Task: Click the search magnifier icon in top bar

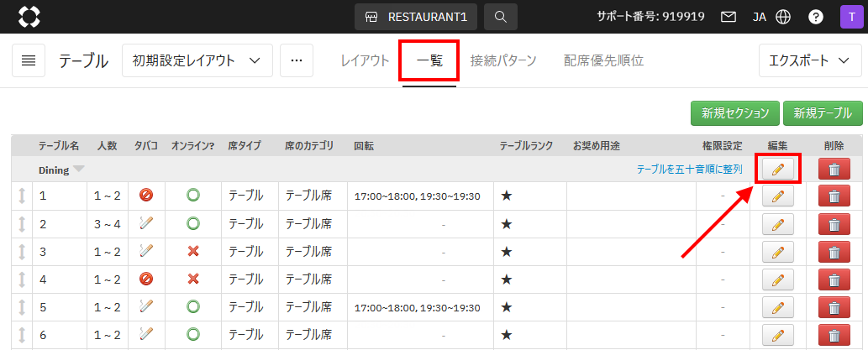Action: click(501, 17)
